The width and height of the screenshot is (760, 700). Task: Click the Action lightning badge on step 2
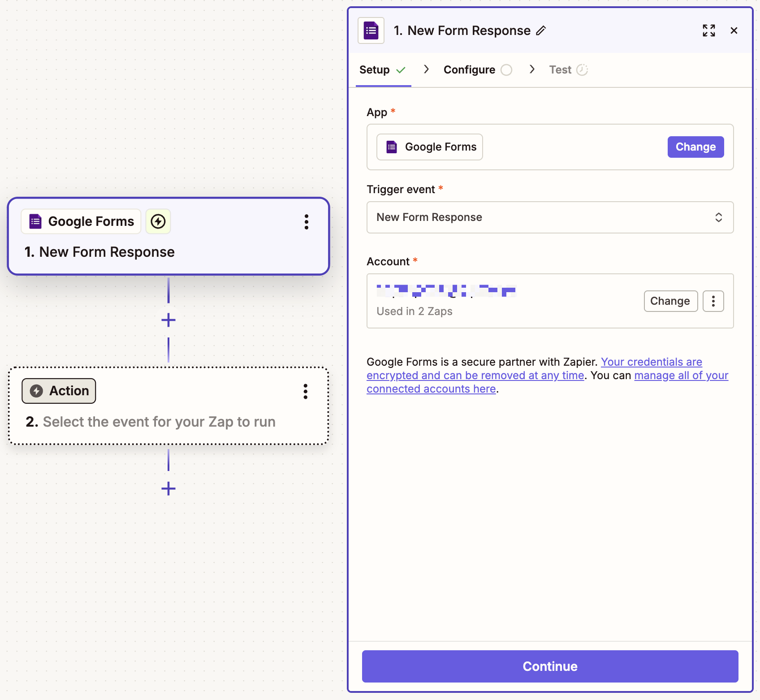click(x=37, y=390)
